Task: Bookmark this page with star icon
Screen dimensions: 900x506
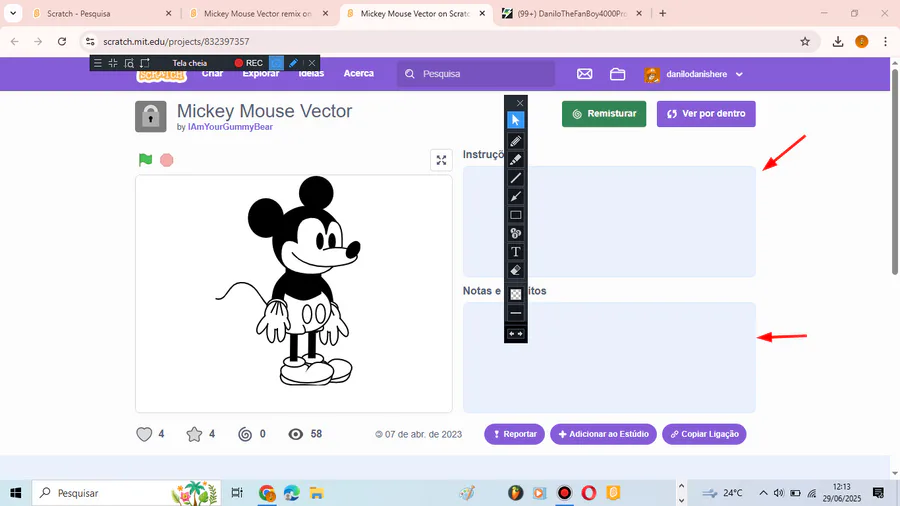Action: point(805,41)
